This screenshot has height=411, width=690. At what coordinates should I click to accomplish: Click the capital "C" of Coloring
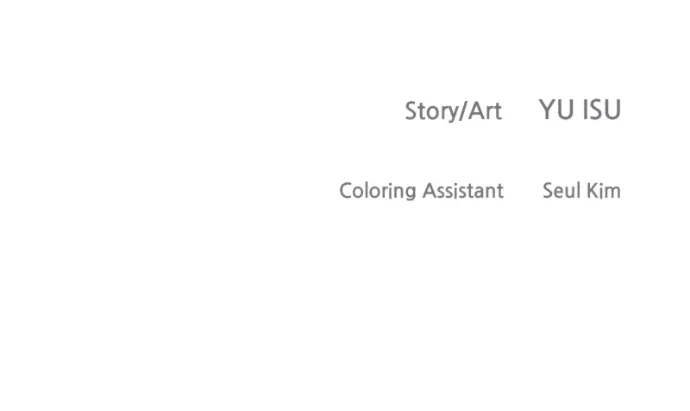pyautogui.click(x=347, y=190)
